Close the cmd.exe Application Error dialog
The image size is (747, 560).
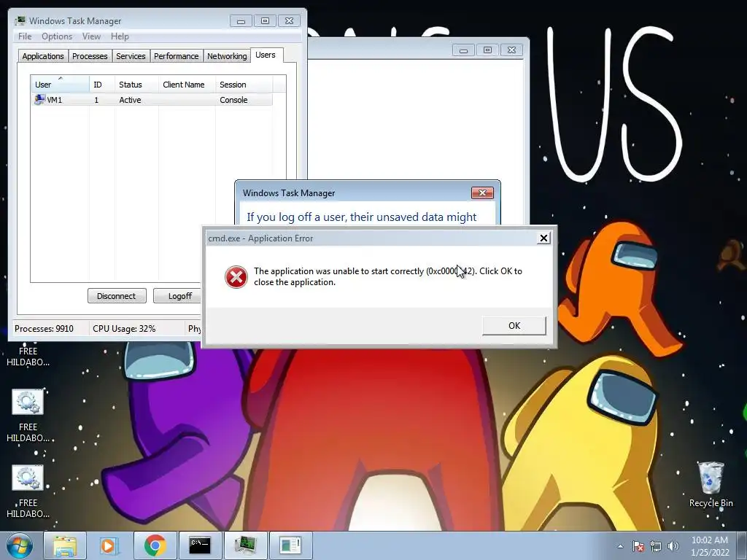[543, 238]
